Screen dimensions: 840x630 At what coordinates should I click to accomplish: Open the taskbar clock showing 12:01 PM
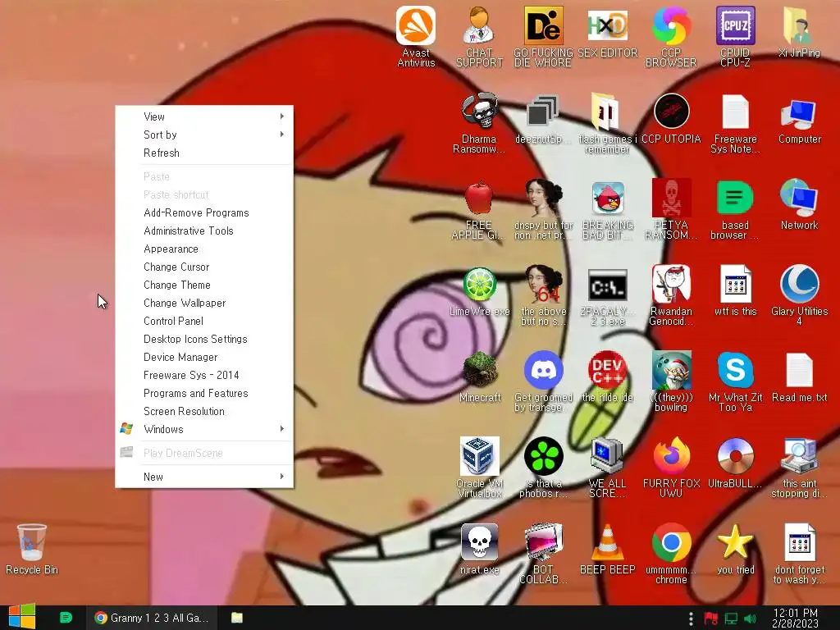click(x=796, y=619)
